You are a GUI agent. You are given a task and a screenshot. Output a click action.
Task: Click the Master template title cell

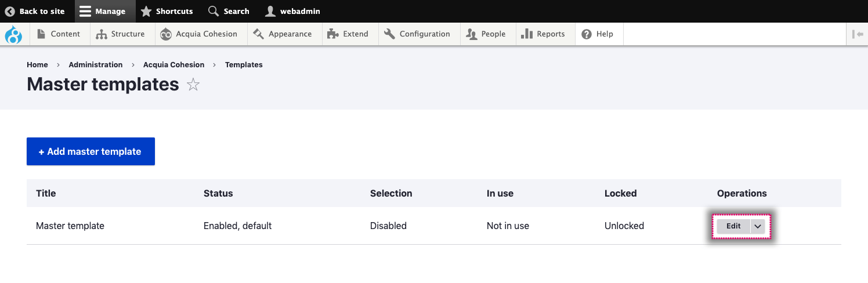pyautogui.click(x=70, y=226)
